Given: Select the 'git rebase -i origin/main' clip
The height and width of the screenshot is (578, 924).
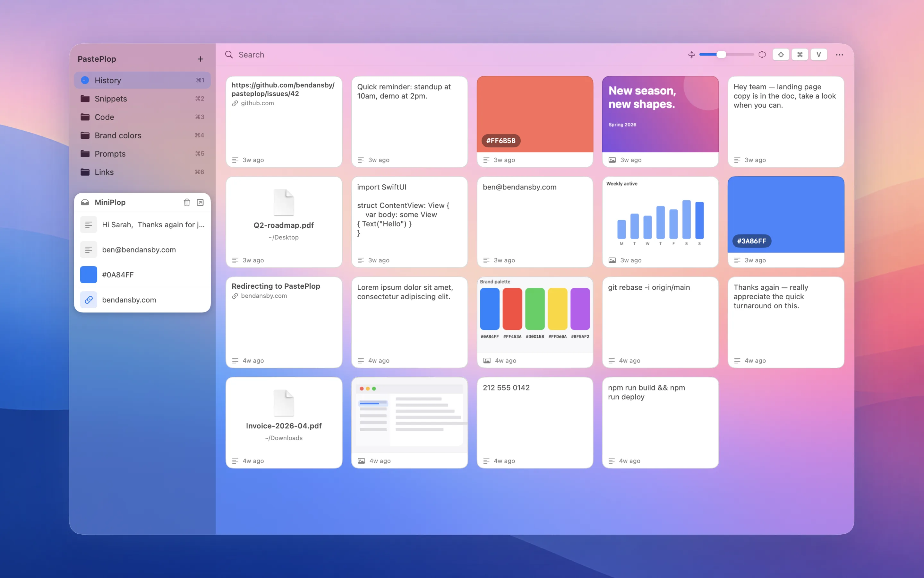Looking at the screenshot, I should (x=660, y=322).
